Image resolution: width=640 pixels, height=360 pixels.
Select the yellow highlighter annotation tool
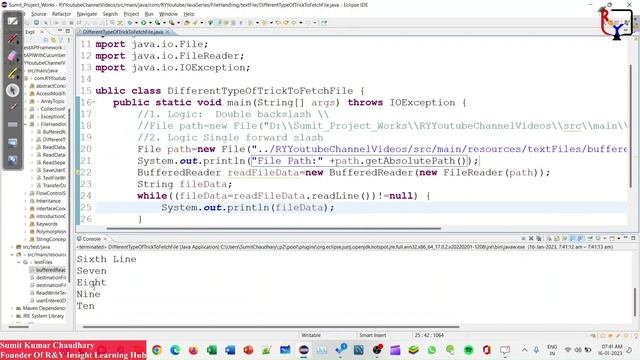[12, 73]
